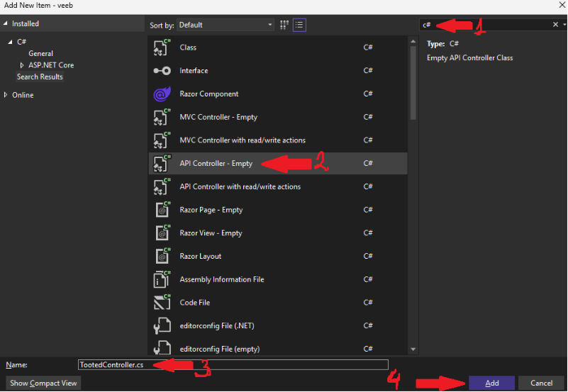Click the Class template icon
Screen dimensions: 568x392
coord(162,47)
